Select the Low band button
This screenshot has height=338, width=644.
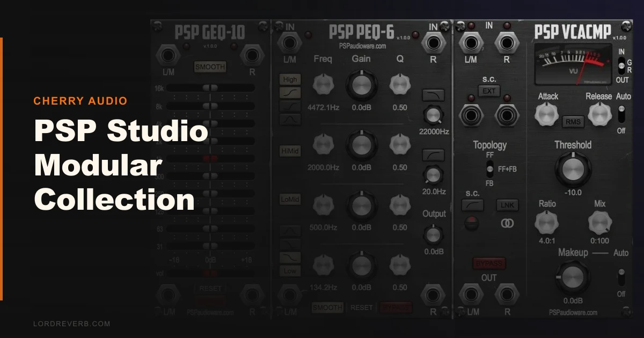(x=290, y=271)
